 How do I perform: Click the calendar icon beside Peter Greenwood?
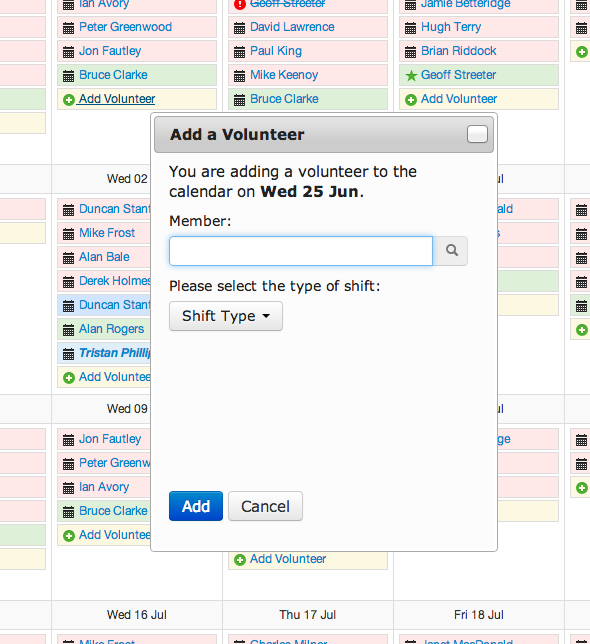tap(69, 28)
